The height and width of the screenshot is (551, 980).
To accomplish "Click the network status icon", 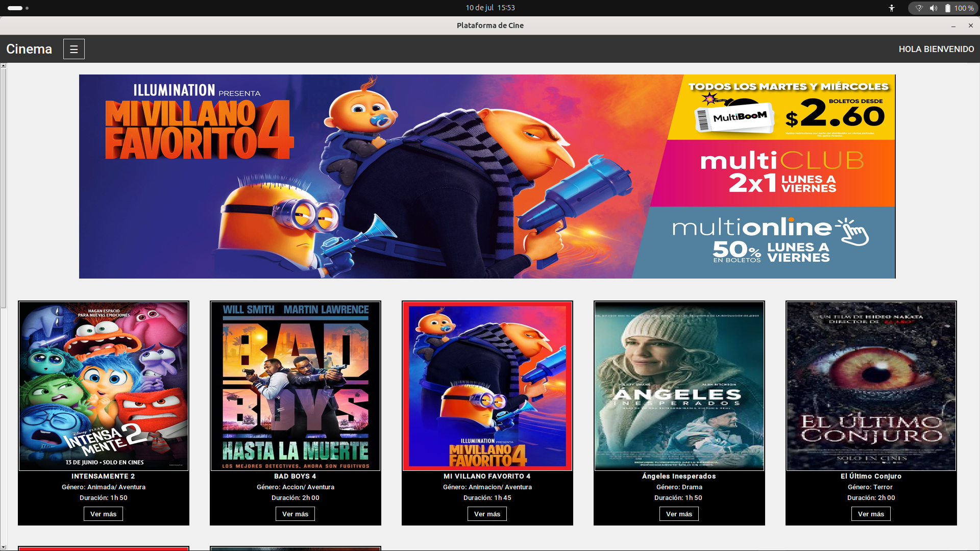I will [919, 8].
